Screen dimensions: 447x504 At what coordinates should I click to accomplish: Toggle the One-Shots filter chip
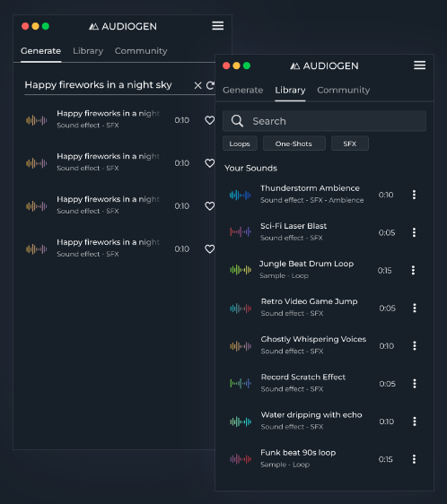(294, 143)
